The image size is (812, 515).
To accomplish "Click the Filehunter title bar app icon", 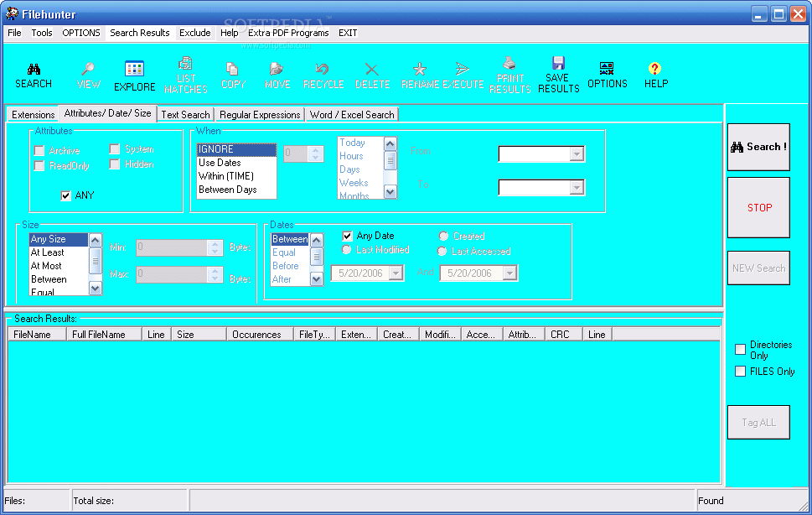I will (x=12, y=13).
